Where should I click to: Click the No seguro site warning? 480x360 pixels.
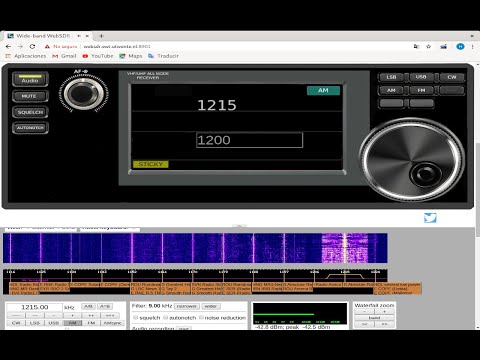[61, 47]
